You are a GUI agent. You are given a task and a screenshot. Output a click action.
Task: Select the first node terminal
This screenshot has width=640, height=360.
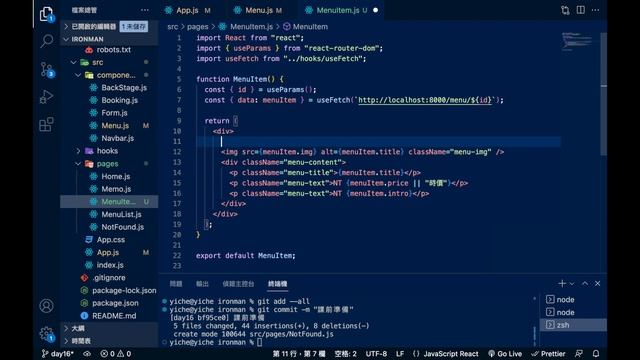(573, 300)
